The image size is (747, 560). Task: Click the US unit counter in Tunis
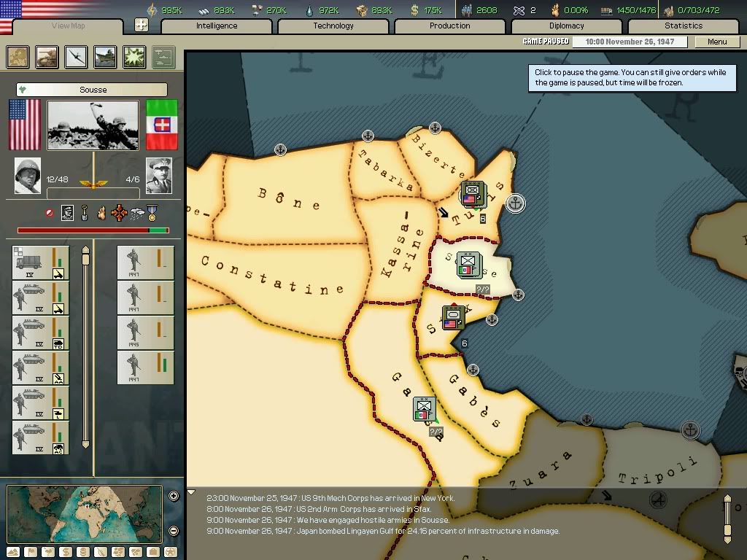point(472,195)
